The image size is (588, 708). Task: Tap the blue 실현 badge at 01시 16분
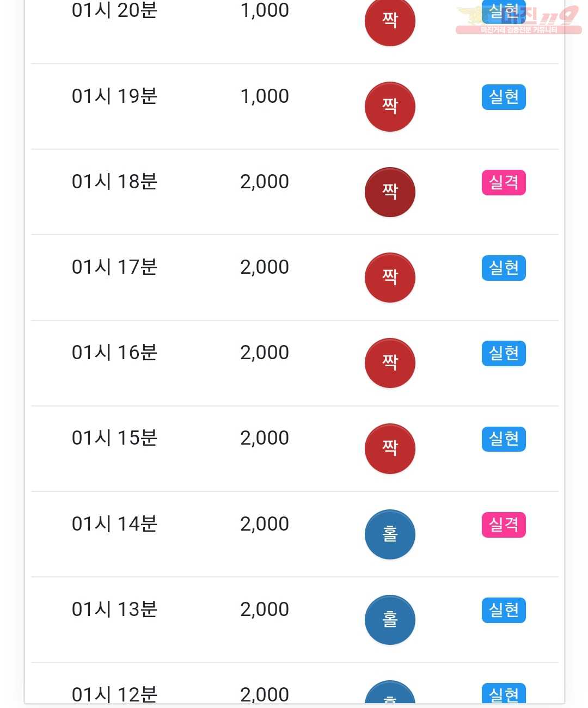(x=504, y=353)
